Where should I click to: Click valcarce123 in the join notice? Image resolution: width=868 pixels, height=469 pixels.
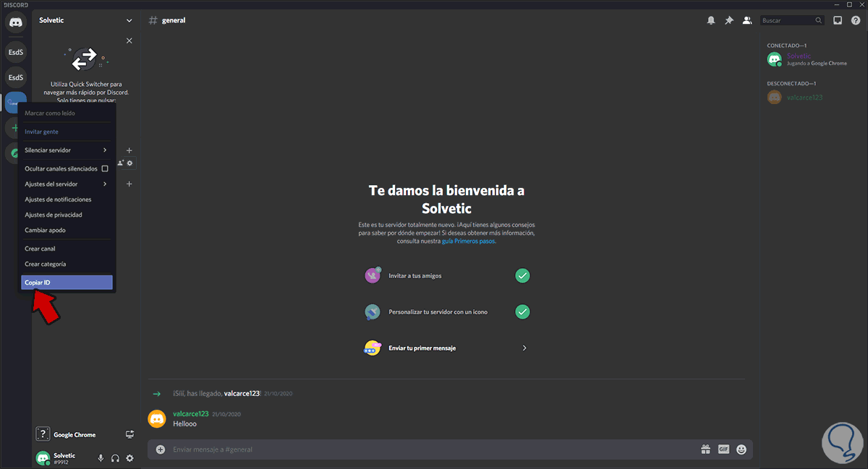click(x=242, y=394)
